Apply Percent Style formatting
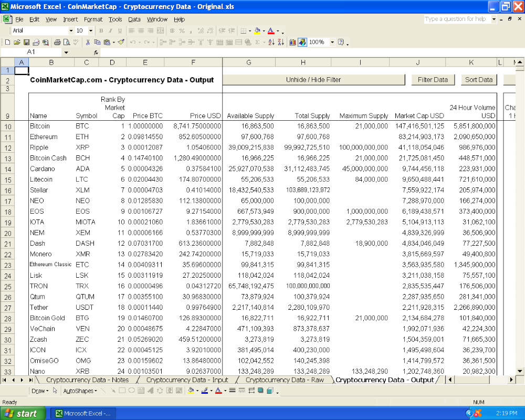 pos(182,31)
